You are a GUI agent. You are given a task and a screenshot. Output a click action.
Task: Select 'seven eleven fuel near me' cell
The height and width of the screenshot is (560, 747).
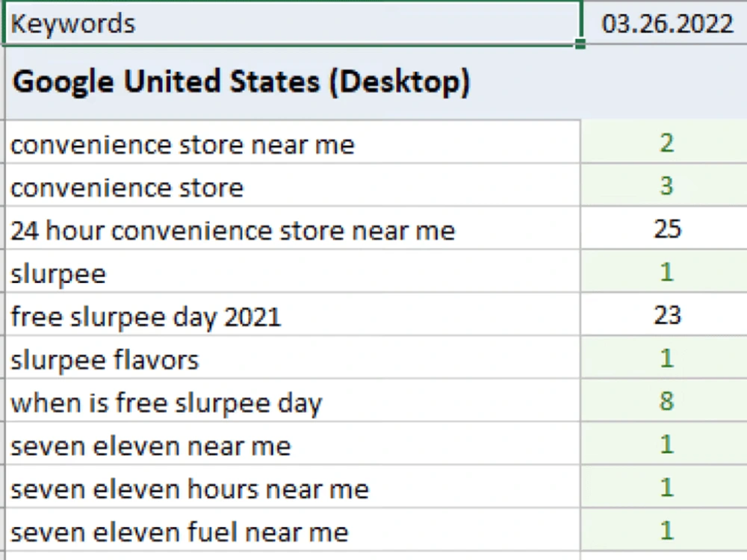293,530
